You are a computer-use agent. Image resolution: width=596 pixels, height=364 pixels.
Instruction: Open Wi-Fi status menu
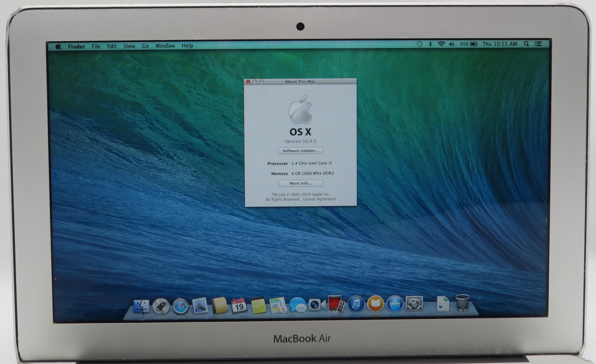[441, 44]
